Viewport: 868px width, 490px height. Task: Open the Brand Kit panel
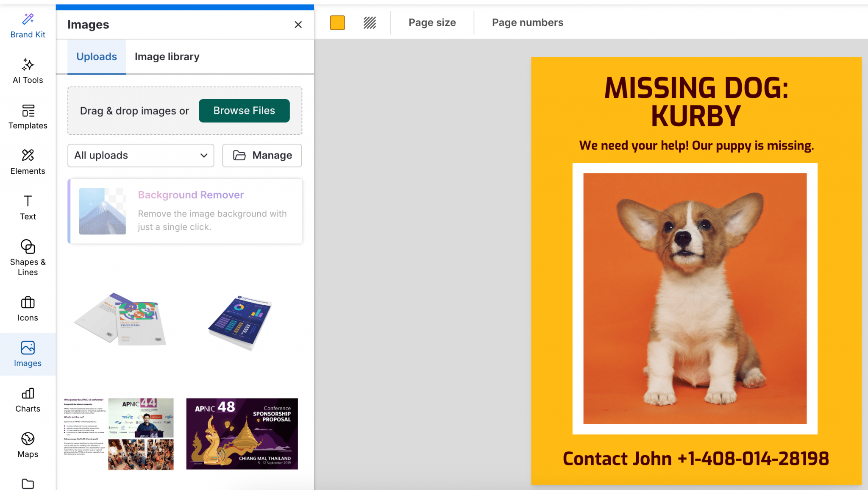point(28,26)
